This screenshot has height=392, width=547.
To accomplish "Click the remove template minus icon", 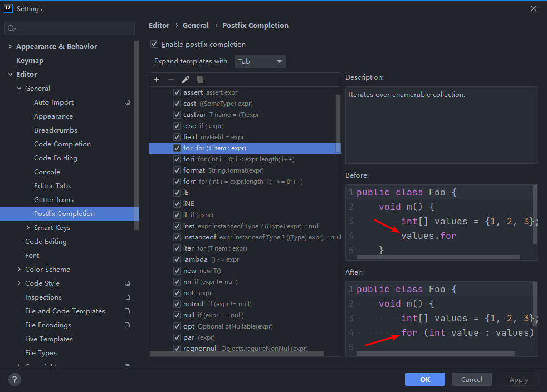I will (x=171, y=80).
